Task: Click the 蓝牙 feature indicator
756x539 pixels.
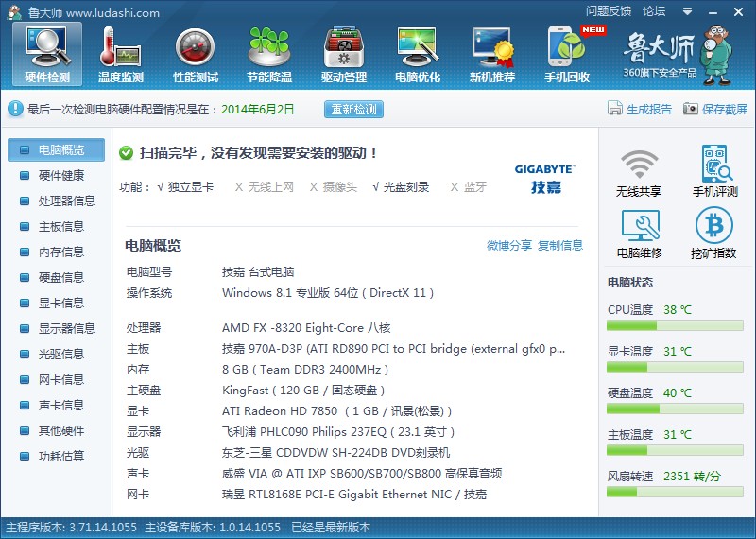Action: coord(468,186)
